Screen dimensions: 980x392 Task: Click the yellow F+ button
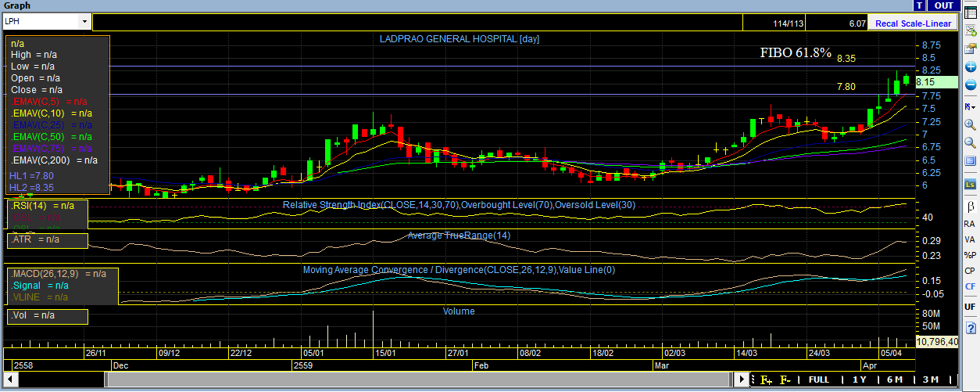pyautogui.click(x=766, y=379)
